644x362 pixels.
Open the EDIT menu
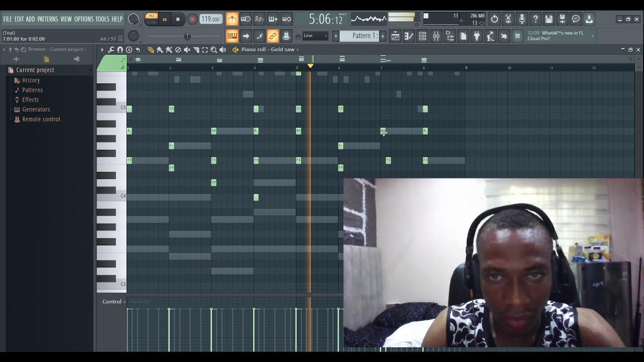pos(19,19)
